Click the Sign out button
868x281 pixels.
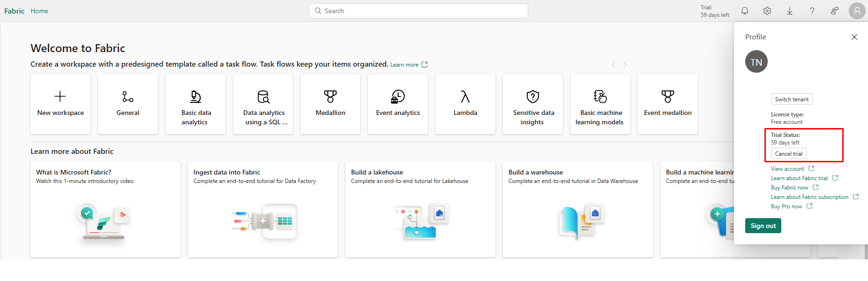763,226
